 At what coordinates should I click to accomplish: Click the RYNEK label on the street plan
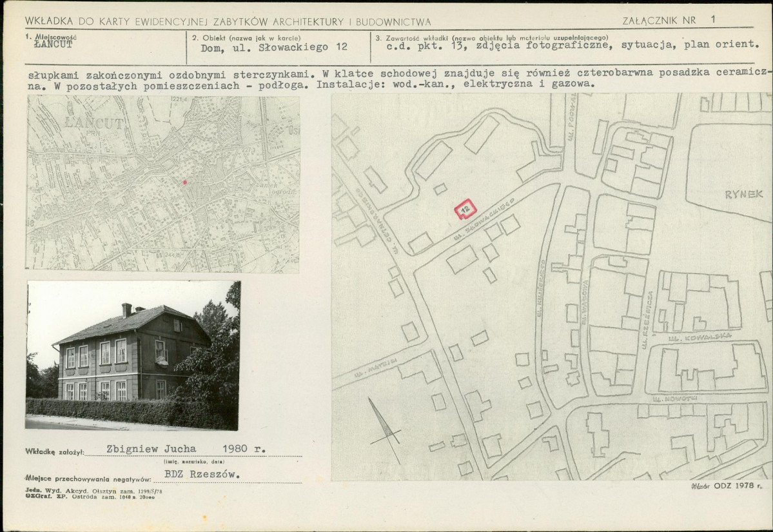pos(743,195)
